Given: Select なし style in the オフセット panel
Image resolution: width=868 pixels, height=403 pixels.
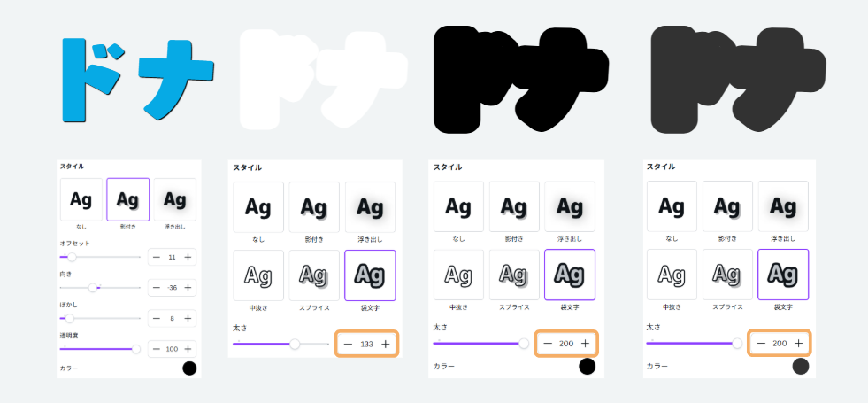Looking at the screenshot, I should (x=81, y=199).
